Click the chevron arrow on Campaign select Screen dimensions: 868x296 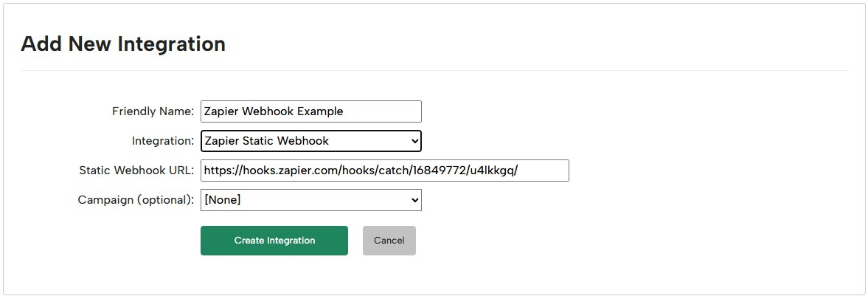414,200
